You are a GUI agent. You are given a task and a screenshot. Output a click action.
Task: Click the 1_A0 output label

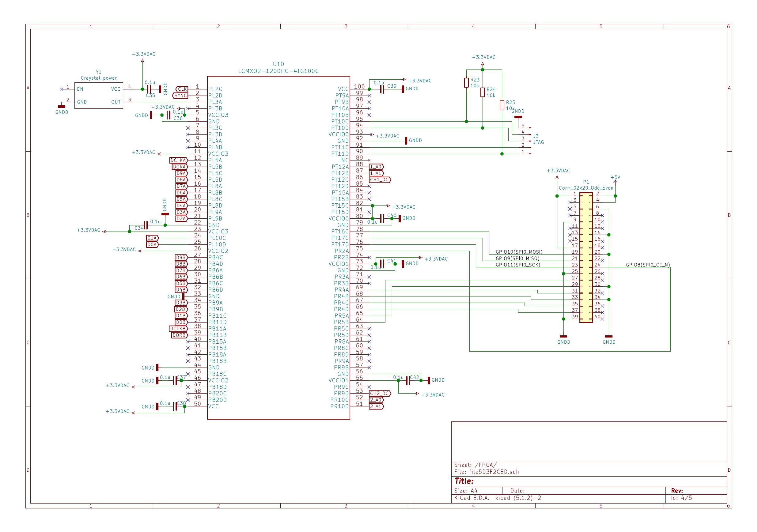click(376, 167)
